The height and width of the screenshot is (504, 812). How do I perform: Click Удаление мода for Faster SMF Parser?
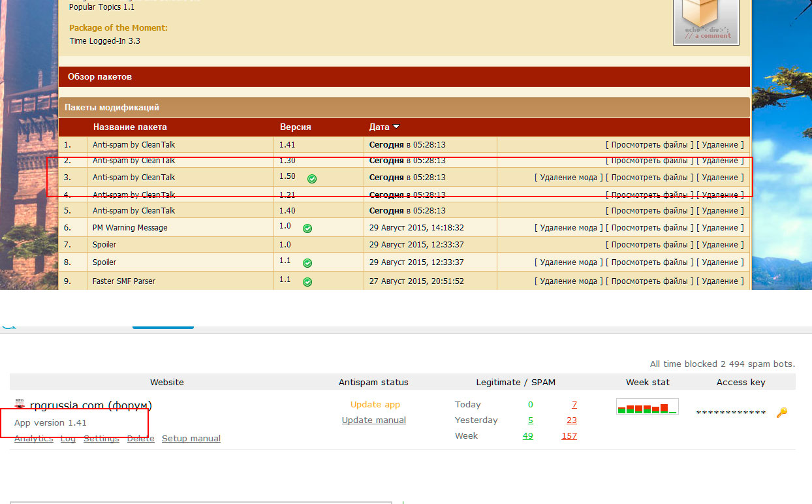pos(569,281)
